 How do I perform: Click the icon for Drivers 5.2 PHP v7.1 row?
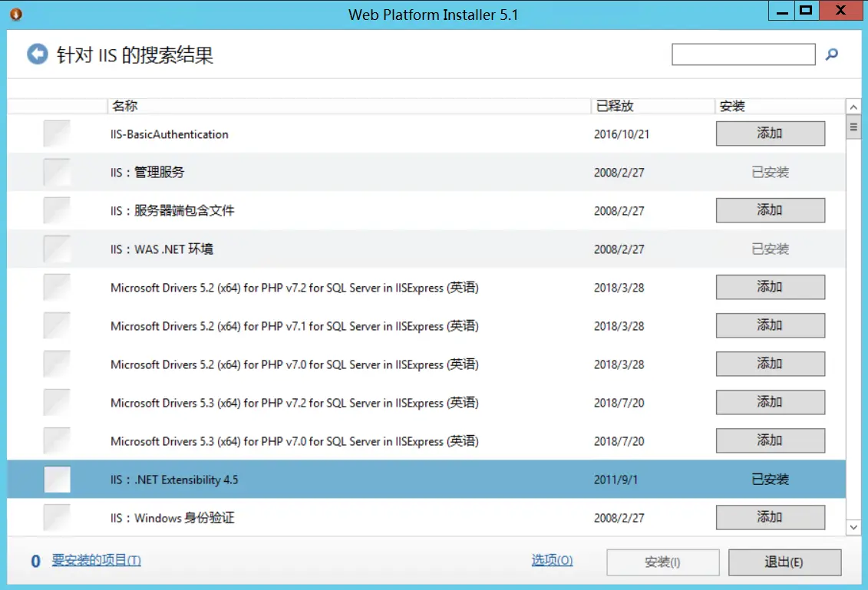57,325
